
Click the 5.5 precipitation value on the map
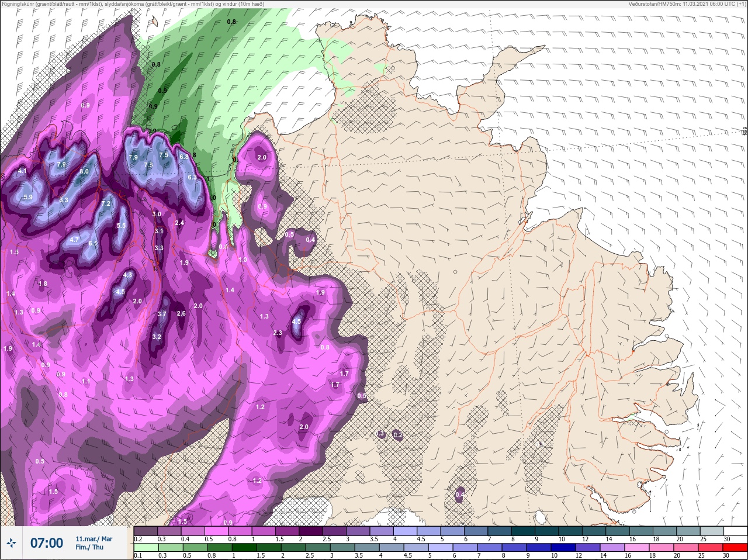pos(121,226)
